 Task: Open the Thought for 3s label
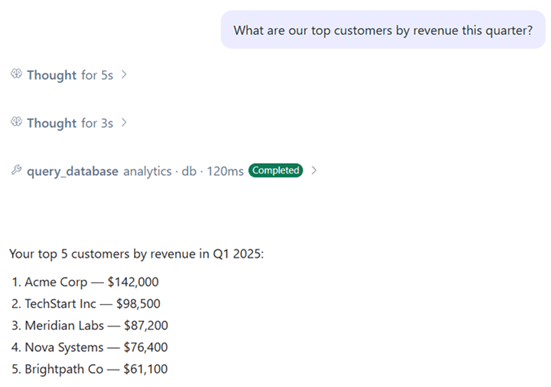(70, 123)
